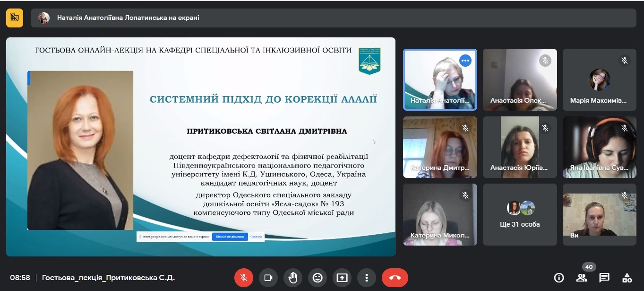Click the present screen button
Screen dimensions: 644x291
coord(342,278)
